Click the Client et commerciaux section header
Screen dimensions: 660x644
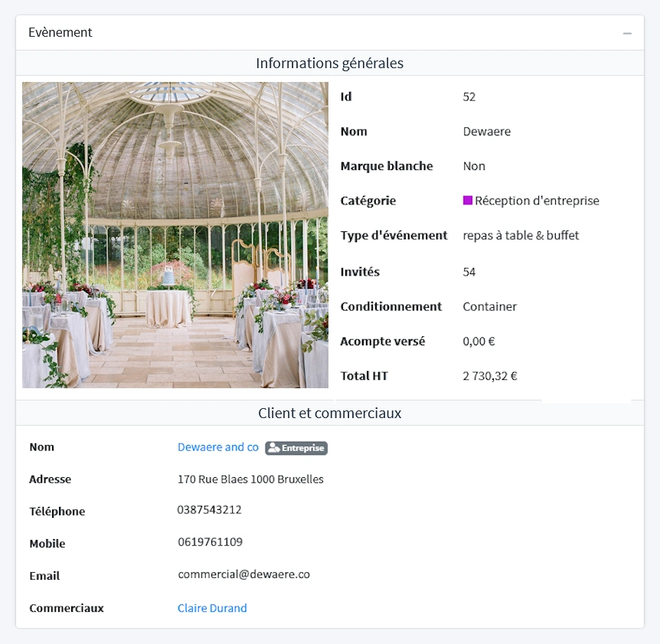pyautogui.click(x=329, y=414)
